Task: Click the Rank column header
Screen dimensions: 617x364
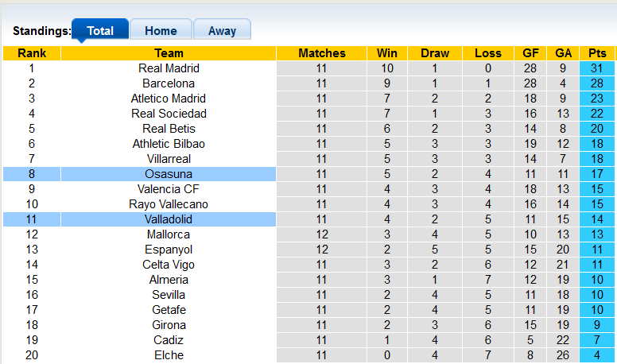Action: pos(32,53)
